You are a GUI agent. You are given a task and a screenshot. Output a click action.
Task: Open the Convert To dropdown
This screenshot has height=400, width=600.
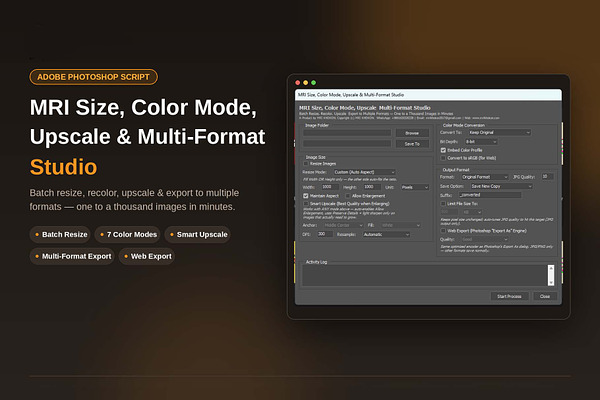(499, 132)
